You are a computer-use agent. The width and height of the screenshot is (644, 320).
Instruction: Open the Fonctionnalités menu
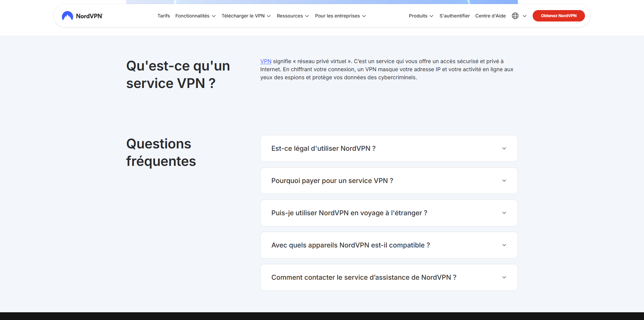click(x=195, y=16)
